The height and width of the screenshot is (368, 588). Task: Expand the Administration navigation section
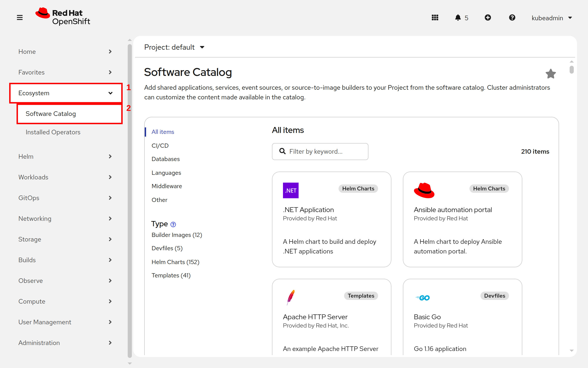pos(66,343)
